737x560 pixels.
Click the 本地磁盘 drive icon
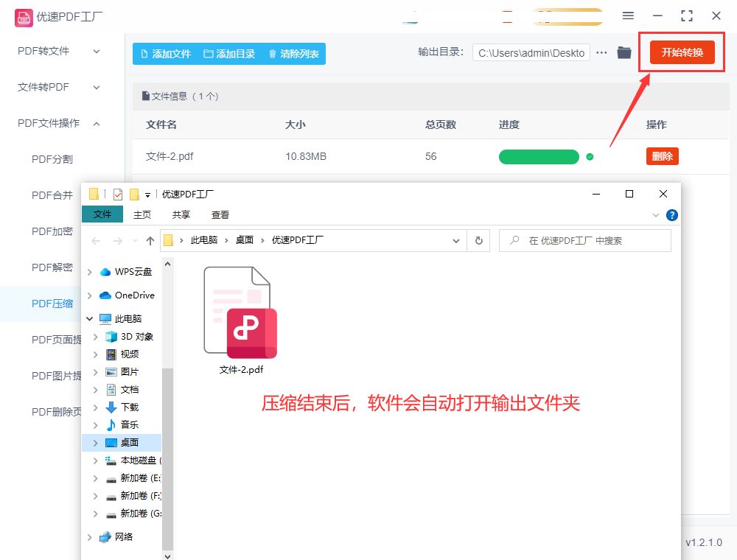111,461
